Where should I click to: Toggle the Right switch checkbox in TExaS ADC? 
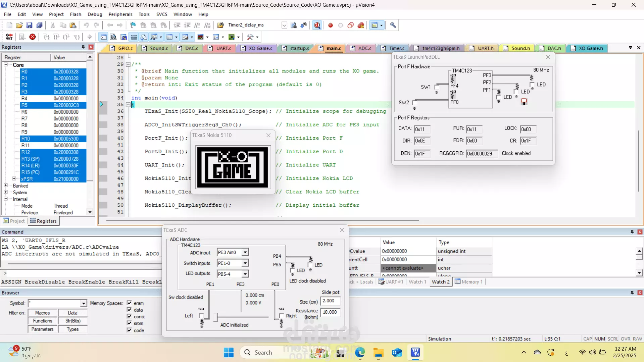coord(282,316)
